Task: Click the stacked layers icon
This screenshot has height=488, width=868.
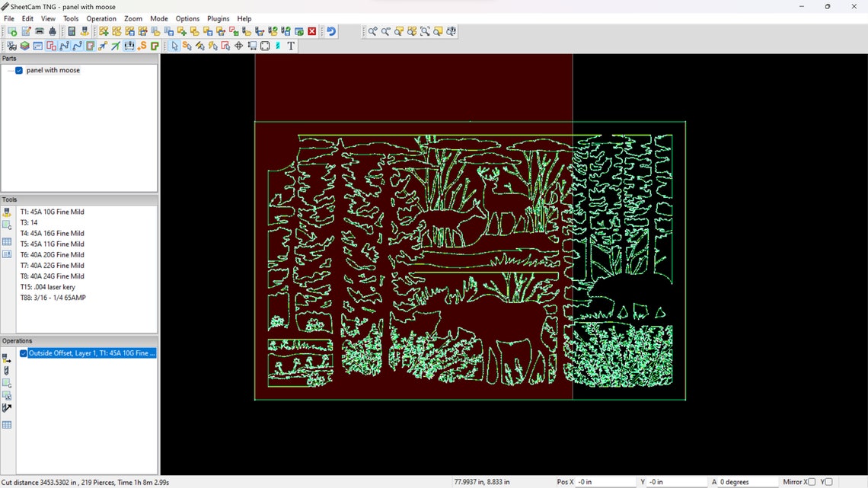Action: point(26,46)
